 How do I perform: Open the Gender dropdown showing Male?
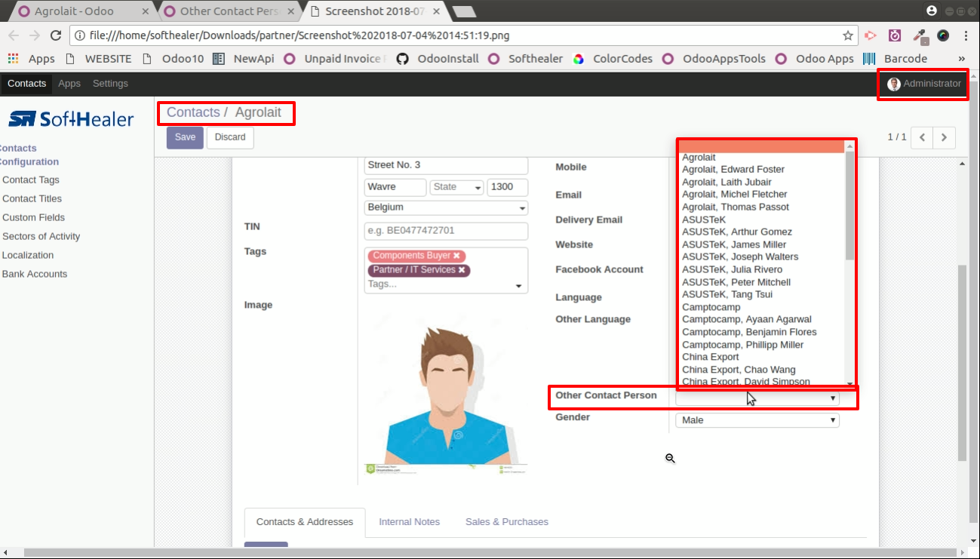click(x=757, y=420)
